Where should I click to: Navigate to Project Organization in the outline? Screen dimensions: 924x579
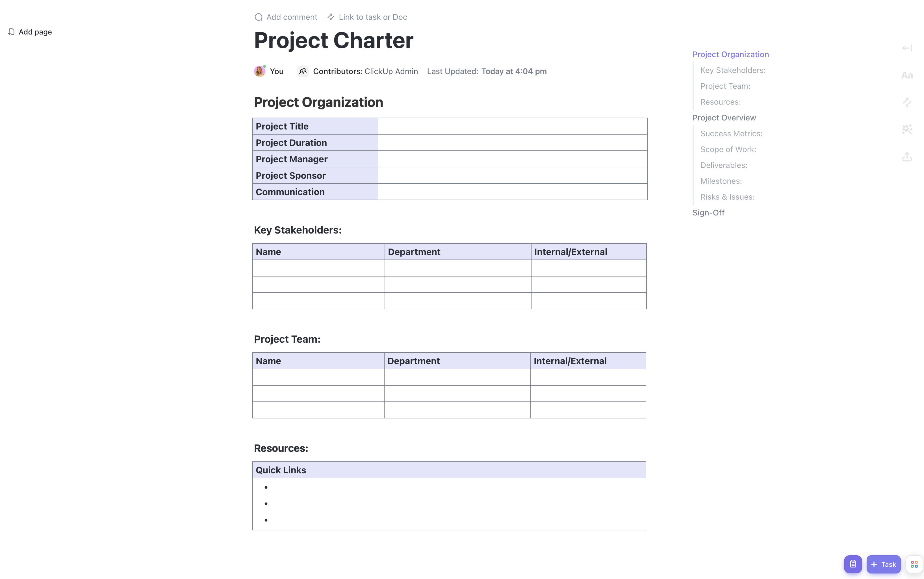tap(731, 54)
